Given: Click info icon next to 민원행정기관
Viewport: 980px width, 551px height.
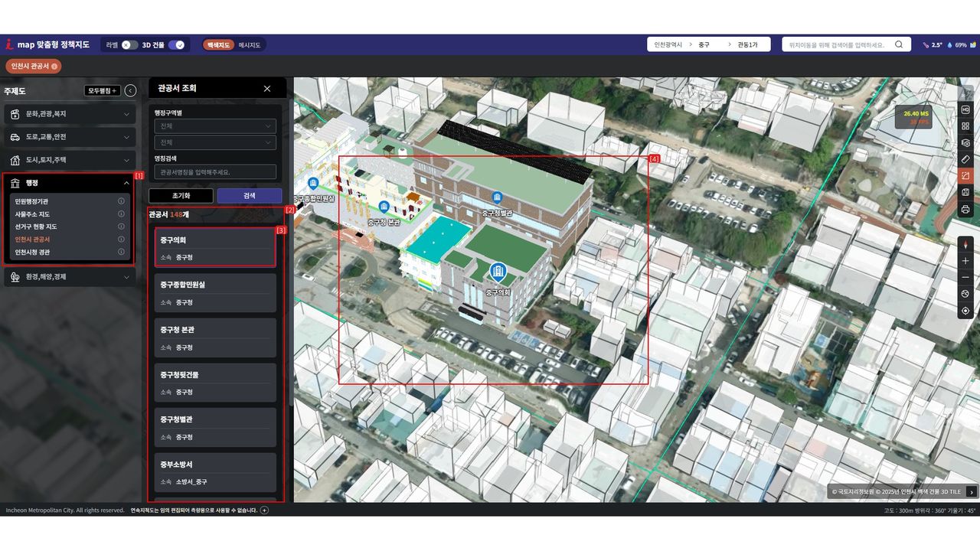Looking at the screenshot, I should pos(121,201).
